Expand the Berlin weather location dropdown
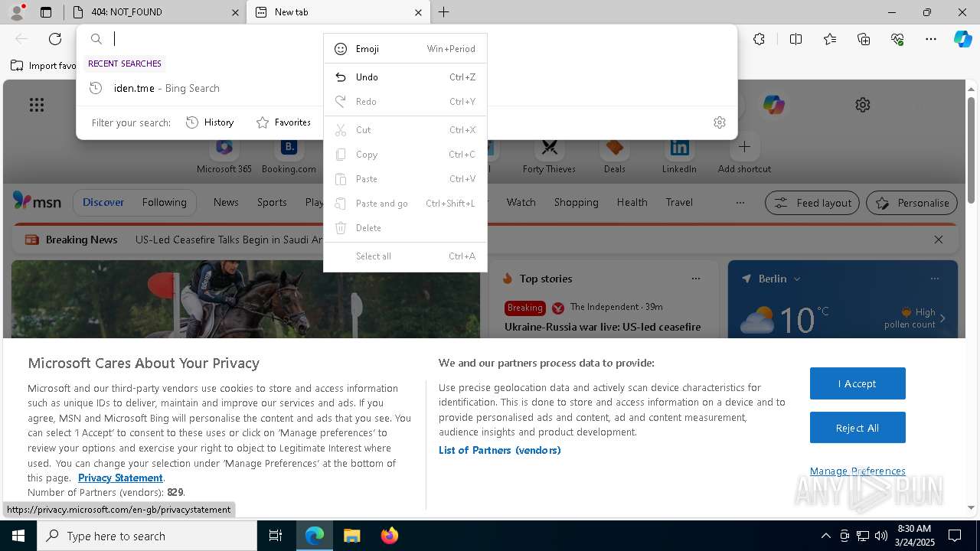The height and width of the screenshot is (551, 980). pyautogui.click(x=797, y=279)
